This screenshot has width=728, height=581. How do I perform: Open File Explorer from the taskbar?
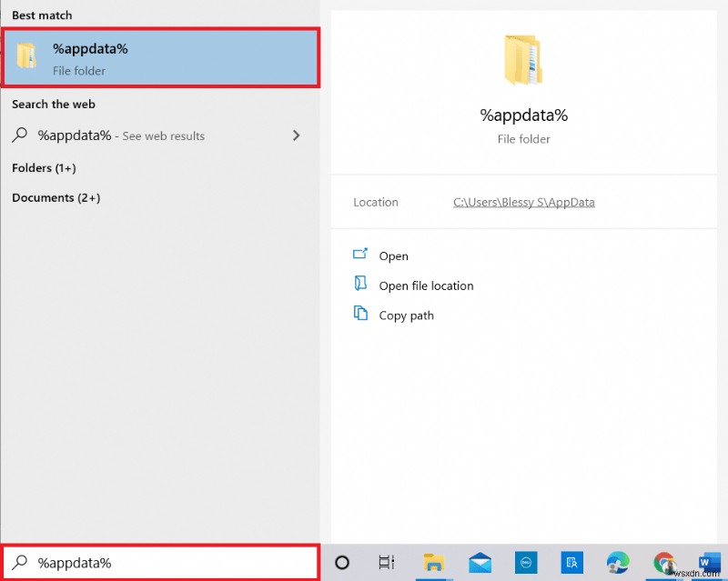(x=434, y=564)
